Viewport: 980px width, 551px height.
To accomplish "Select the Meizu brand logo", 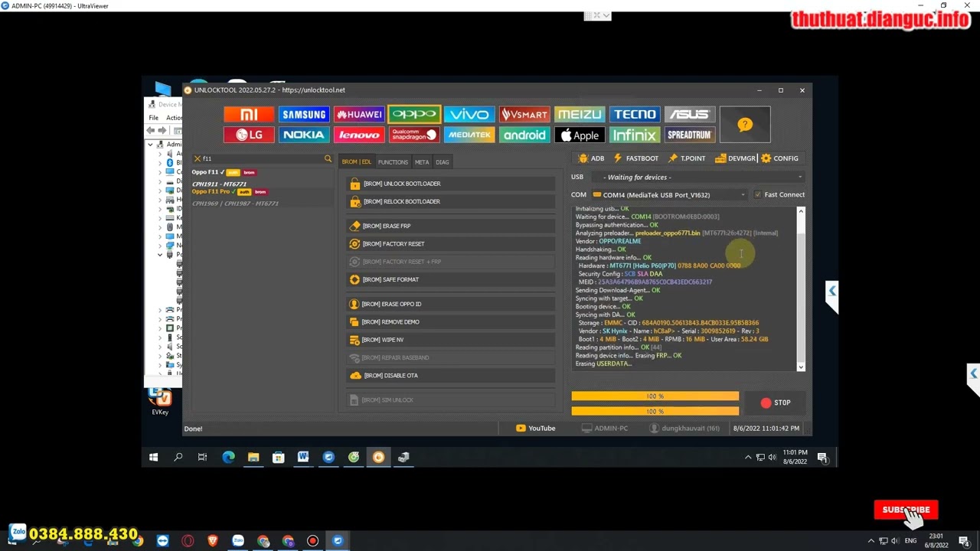I will [x=580, y=115].
